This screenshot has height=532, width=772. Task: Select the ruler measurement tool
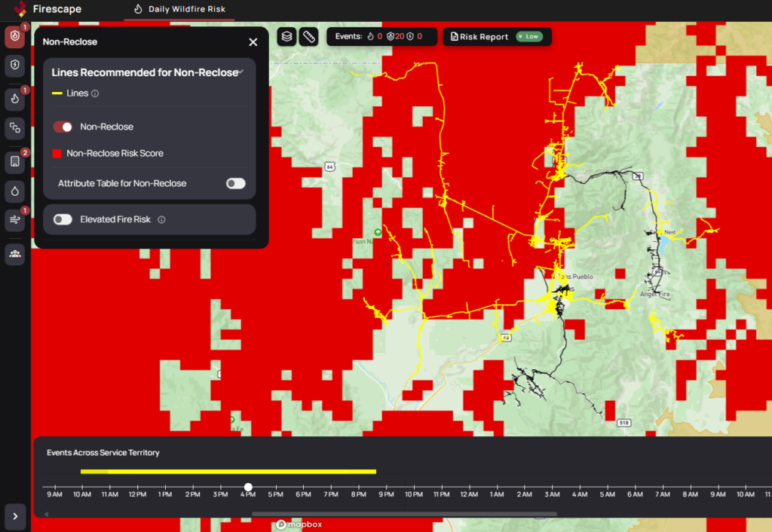[x=308, y=37]
